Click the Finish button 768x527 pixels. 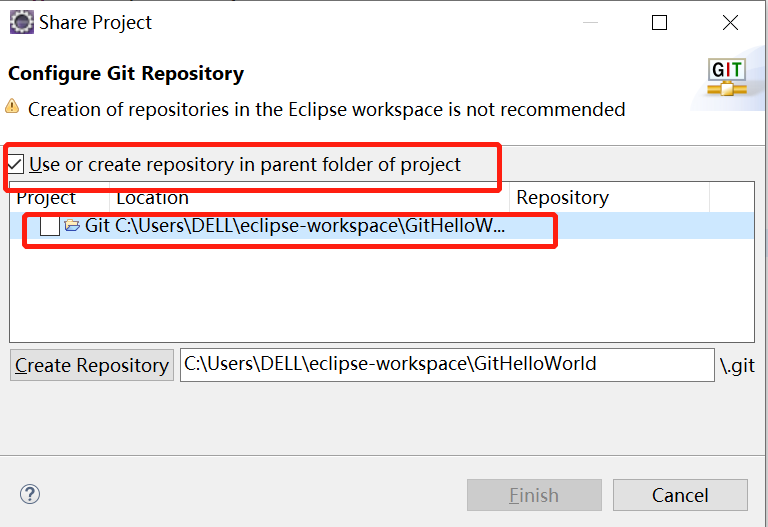click(534, 495)
